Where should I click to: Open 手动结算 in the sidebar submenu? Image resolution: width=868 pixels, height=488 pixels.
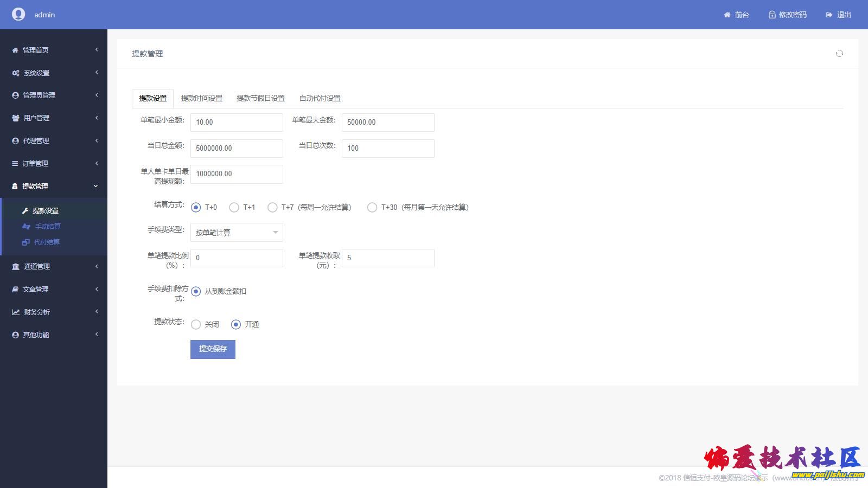point(48,227)
